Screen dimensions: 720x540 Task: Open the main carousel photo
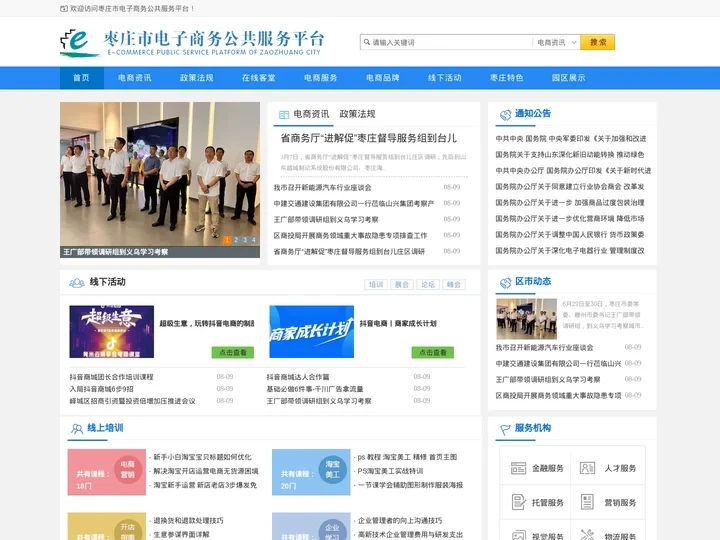[160, 174]
